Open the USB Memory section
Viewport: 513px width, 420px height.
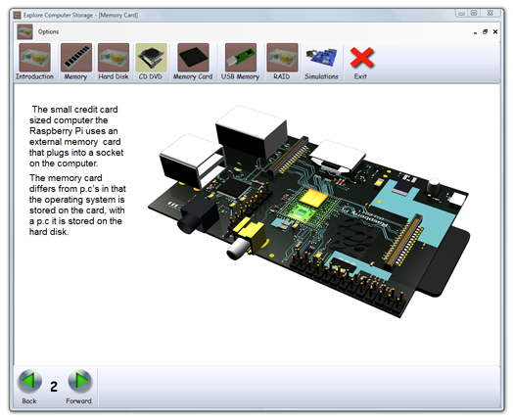point(240,62)
